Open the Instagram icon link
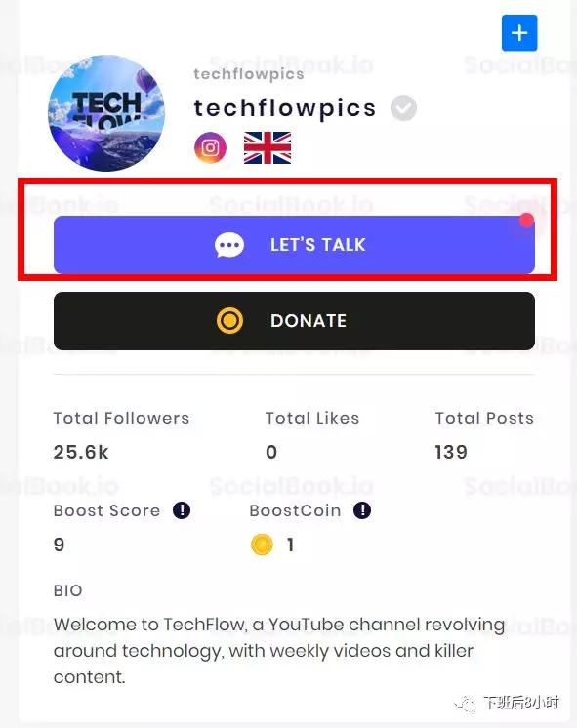 click(x=211, y=147)
